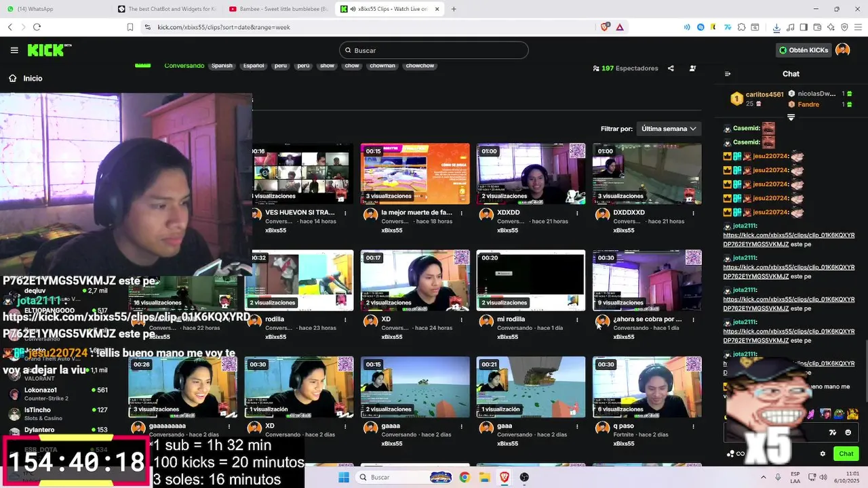This screenshot has width=868, height=488.
Task: Switch to the WhatsApp browser tab
Action: (53, 9)
